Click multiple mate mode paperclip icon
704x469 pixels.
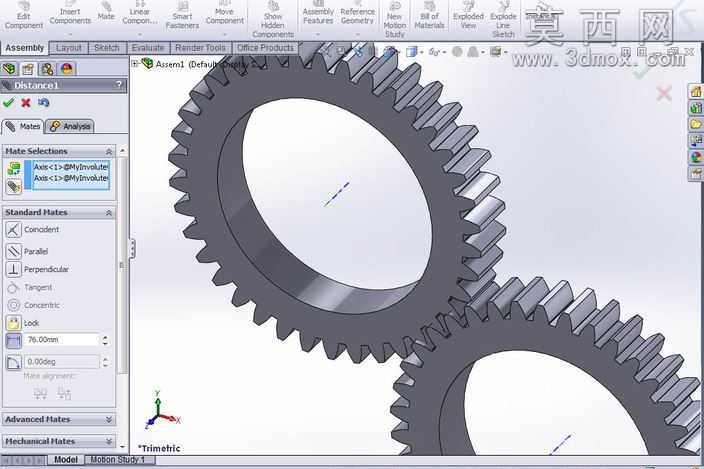[14, 187]
